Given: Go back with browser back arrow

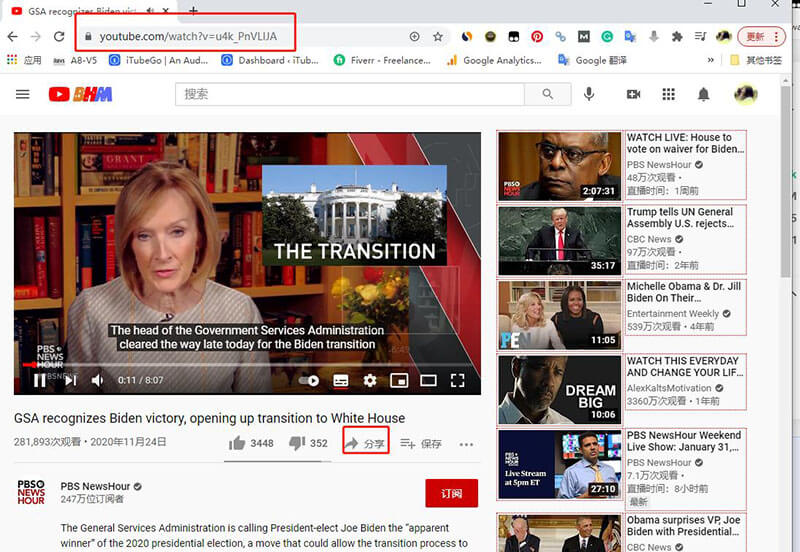Looking at the screenshot, I should tap(12, 37).
